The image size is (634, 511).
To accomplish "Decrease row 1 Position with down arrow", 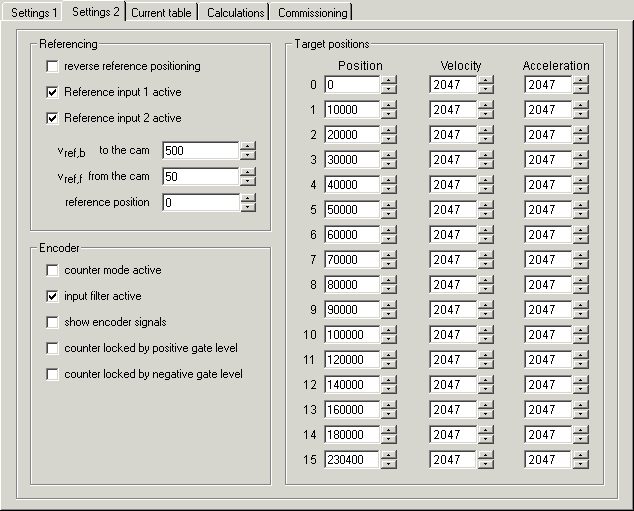I will click(389, 114).
